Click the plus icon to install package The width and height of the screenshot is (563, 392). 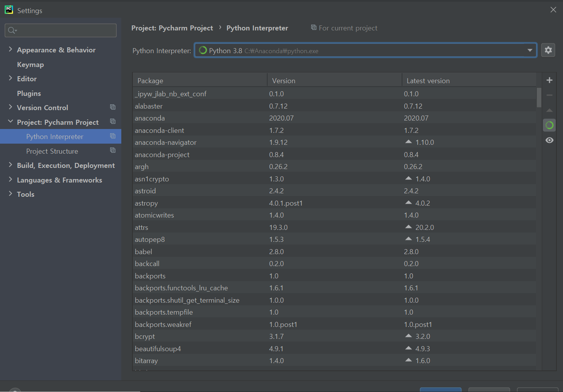[x=550, y=80]
